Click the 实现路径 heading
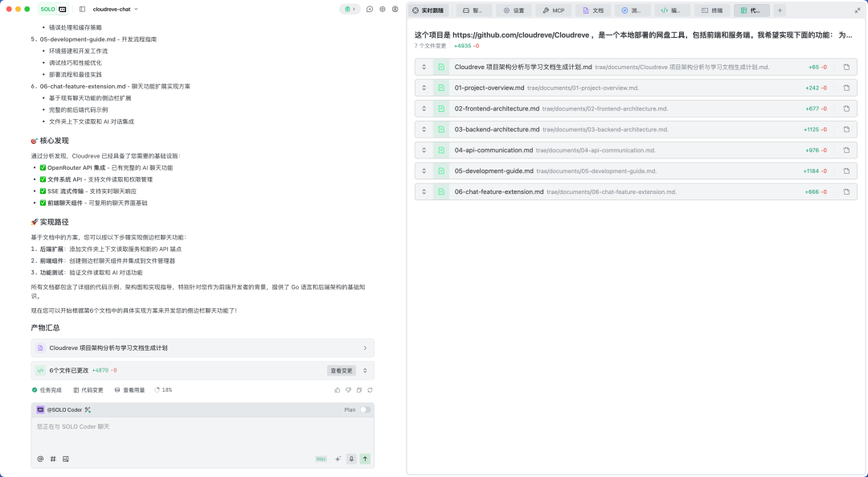Screen dimensions: 868x477 pos(55,222)
